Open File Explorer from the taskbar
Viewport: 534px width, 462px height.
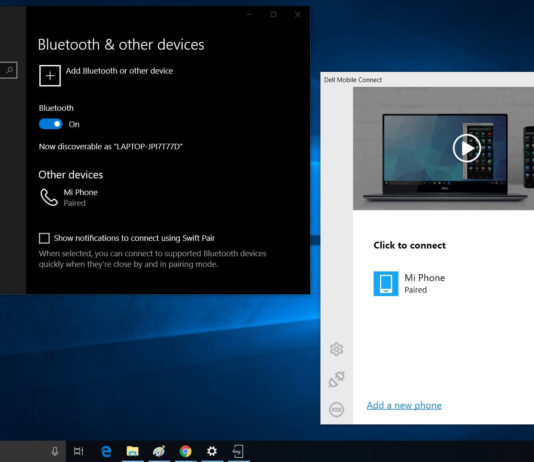tap(132, 451)
